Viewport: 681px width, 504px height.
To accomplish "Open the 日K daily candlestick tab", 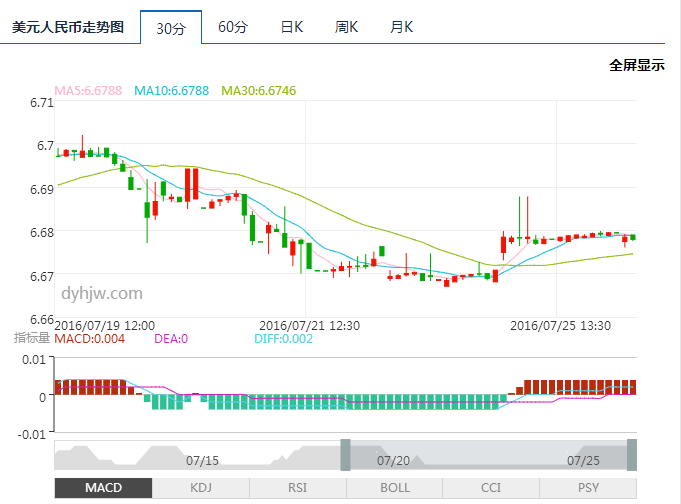I will [x=291, y=27].
